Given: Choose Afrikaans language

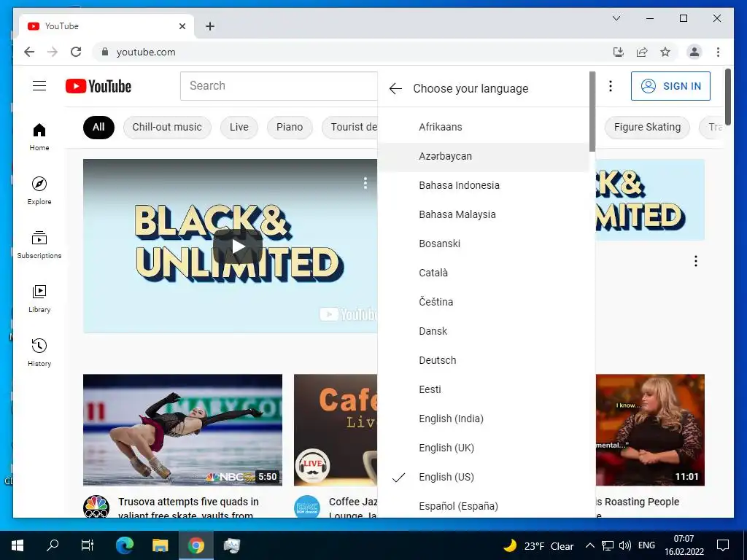Looking at the screenshot, I should pyautogui.click(x=484, y=127).
